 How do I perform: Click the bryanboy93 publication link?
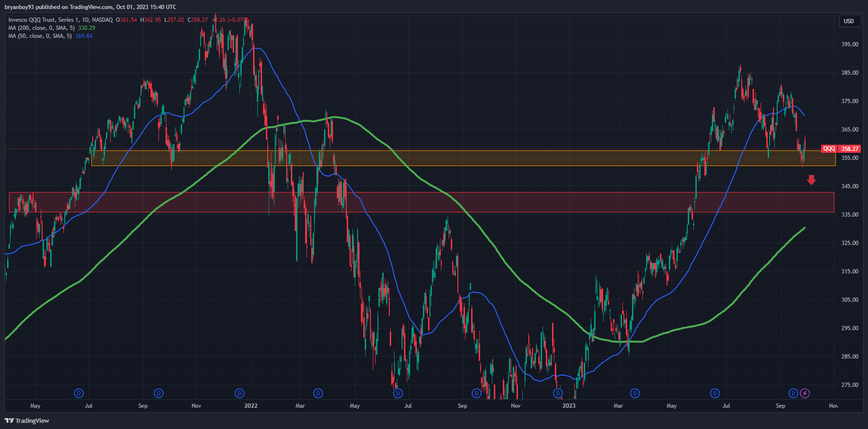coord(20,7)
